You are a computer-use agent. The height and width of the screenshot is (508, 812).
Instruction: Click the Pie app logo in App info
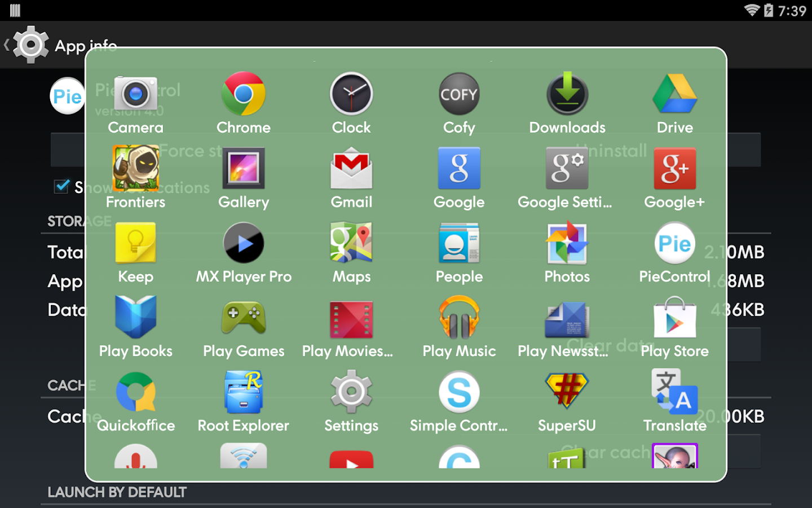click(68, 96)
